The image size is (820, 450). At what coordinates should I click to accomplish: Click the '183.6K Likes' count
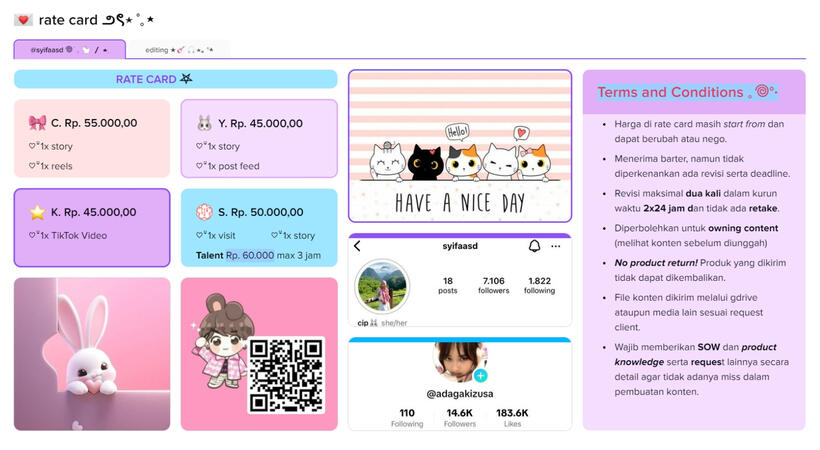pyautogui.click(x=512, y=418)
